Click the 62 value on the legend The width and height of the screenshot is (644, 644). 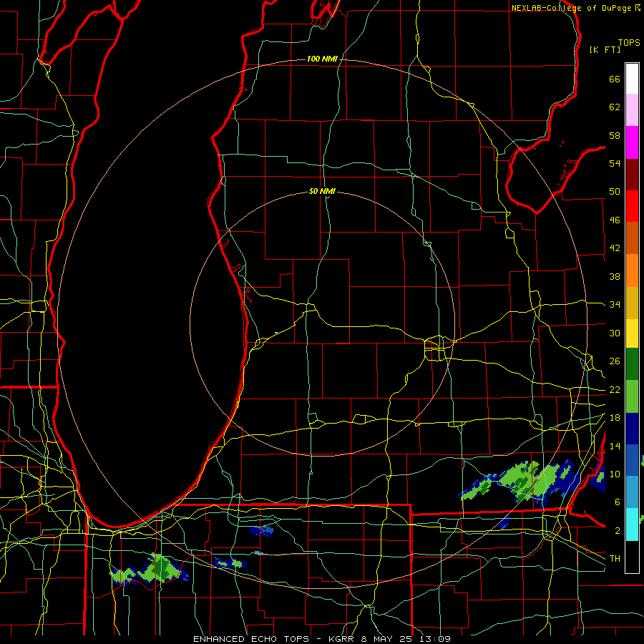point(615,107)
